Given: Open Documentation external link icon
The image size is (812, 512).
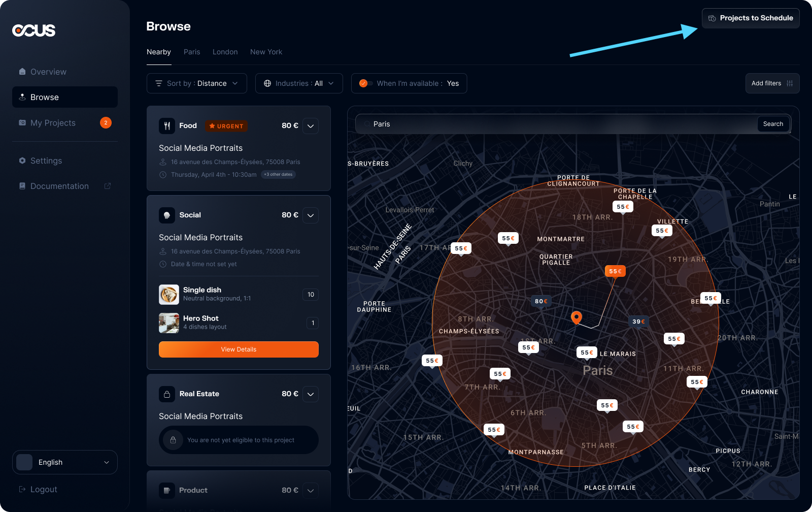Looking at the screenshot, I should pyautogui.click(x=108, y=186).
